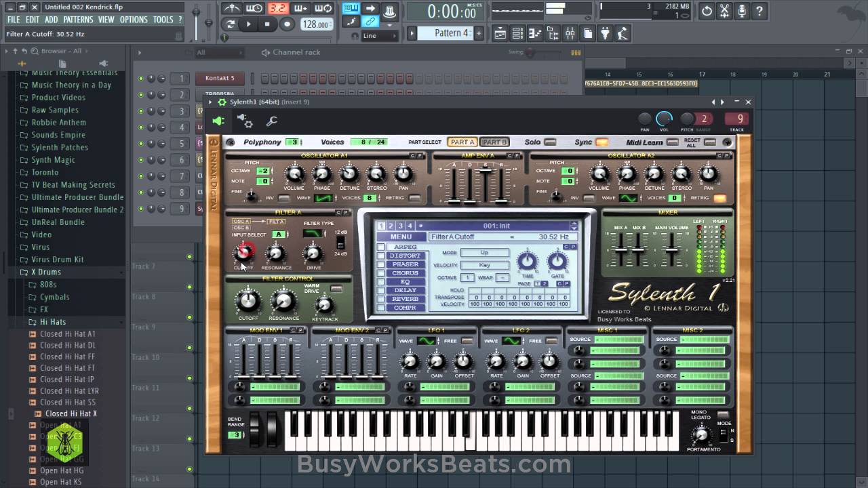The image size is (868, 488).
Task: Collapse the Hi Hats folder
Action: 53,322
